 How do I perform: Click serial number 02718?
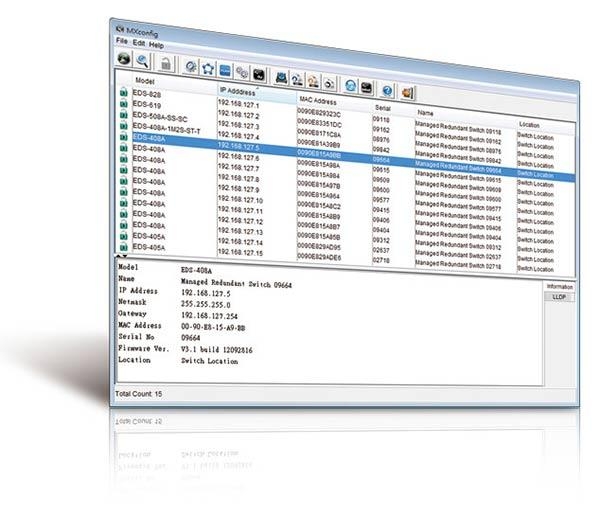(381, 260)
